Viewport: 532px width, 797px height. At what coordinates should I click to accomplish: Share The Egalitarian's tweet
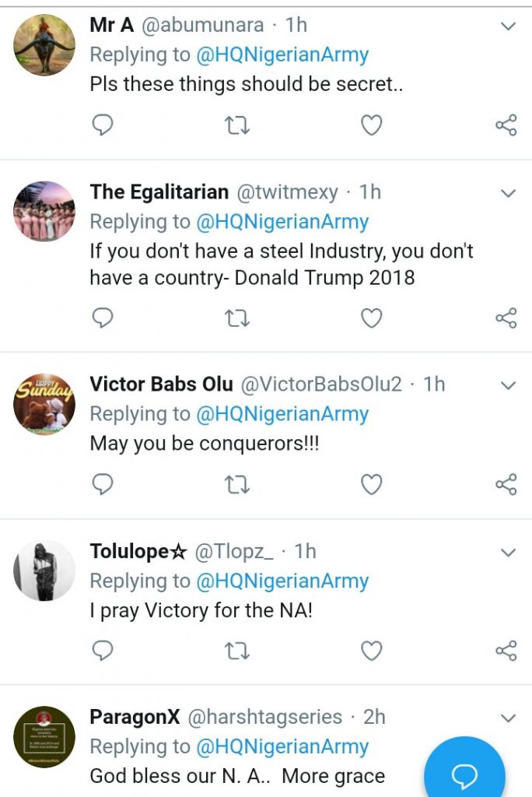[x=506, y=318]
